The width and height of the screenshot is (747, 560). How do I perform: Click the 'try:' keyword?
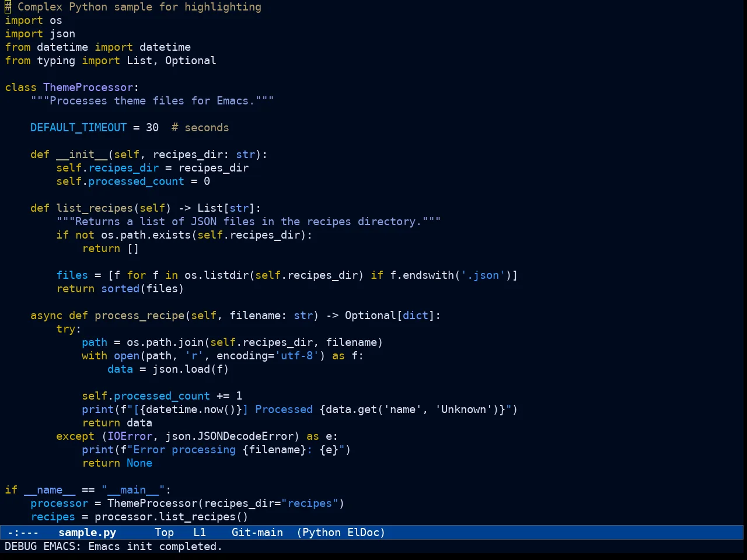click(x=69, y=329)
